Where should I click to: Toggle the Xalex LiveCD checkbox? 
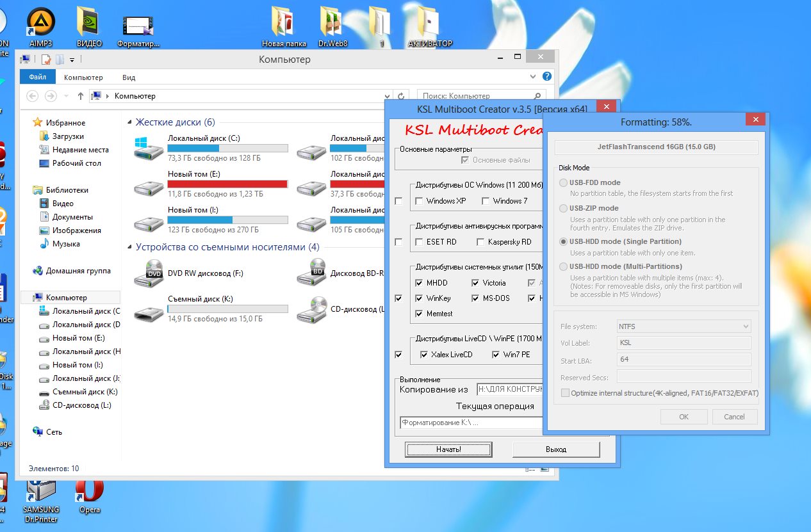(x=423, y=355)
